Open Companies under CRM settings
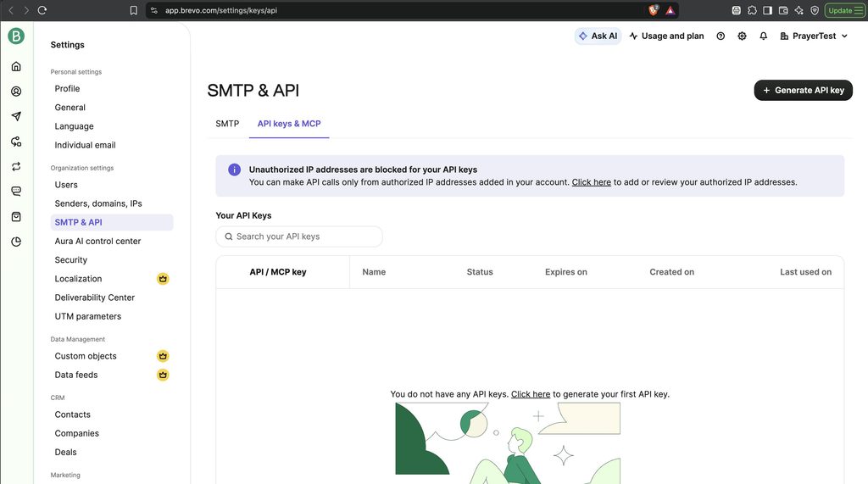The height and width of the screenshot is (484, 868). (76, 434)
